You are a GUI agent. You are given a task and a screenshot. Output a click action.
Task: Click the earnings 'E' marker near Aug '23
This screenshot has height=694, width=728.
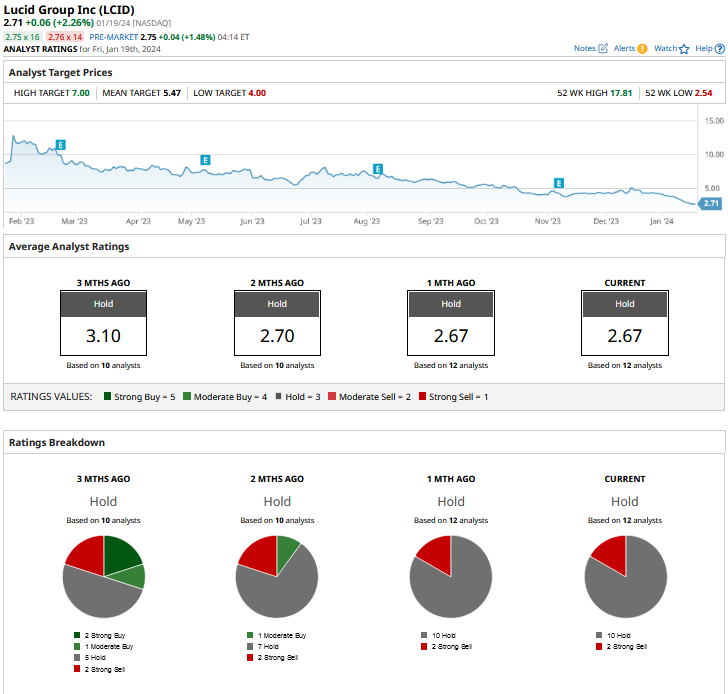coord(378,169)
